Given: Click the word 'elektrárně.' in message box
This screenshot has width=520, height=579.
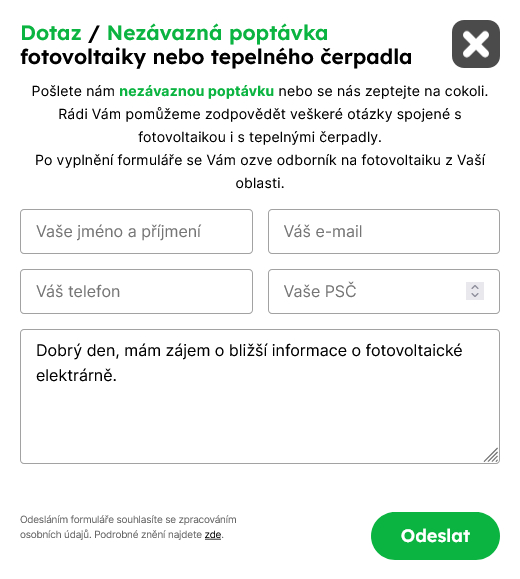Looking at the screenshot, I should point(76,376).
